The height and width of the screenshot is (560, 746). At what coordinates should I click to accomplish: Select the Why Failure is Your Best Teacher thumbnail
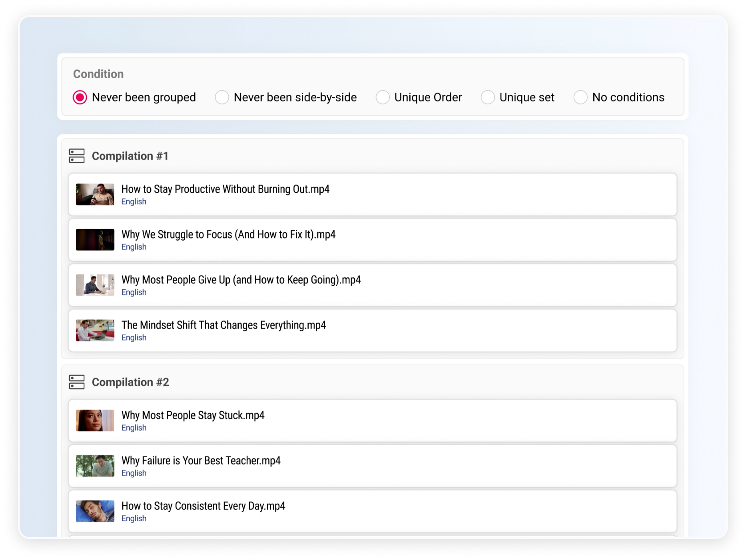(95, 466)
